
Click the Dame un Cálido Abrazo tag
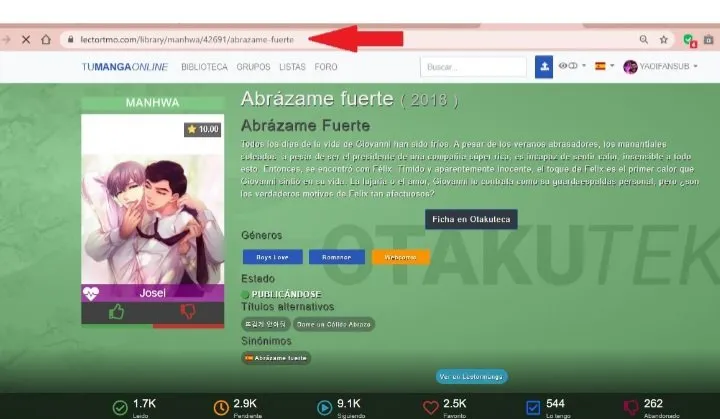click(334, 324)
